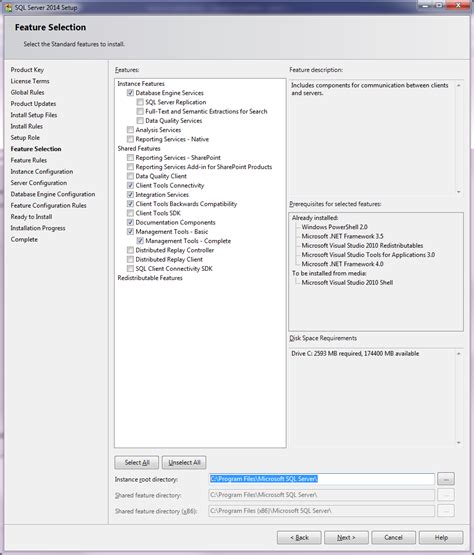Enable Reporting Services - SharePoint checkbox

(x=130, y=157)
